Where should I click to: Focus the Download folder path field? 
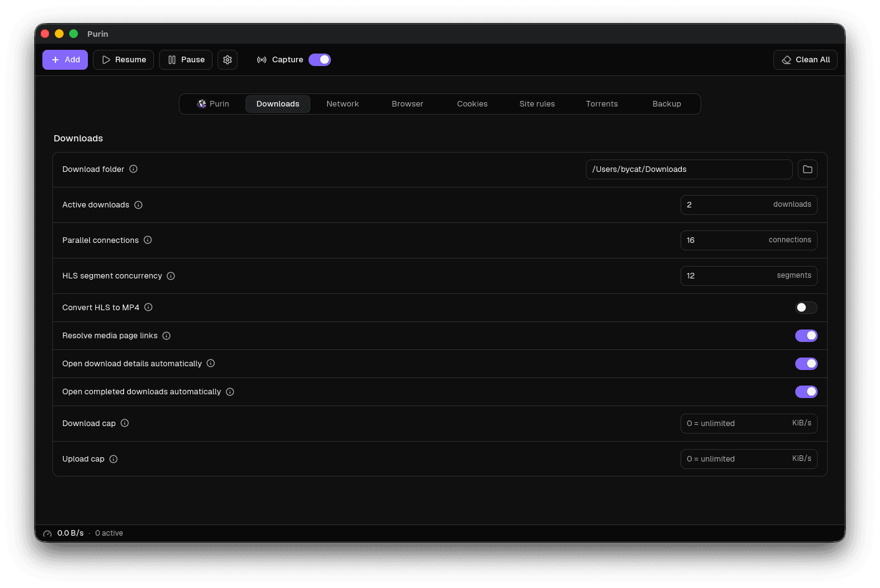pyautogui.click(x=689, y=169)
